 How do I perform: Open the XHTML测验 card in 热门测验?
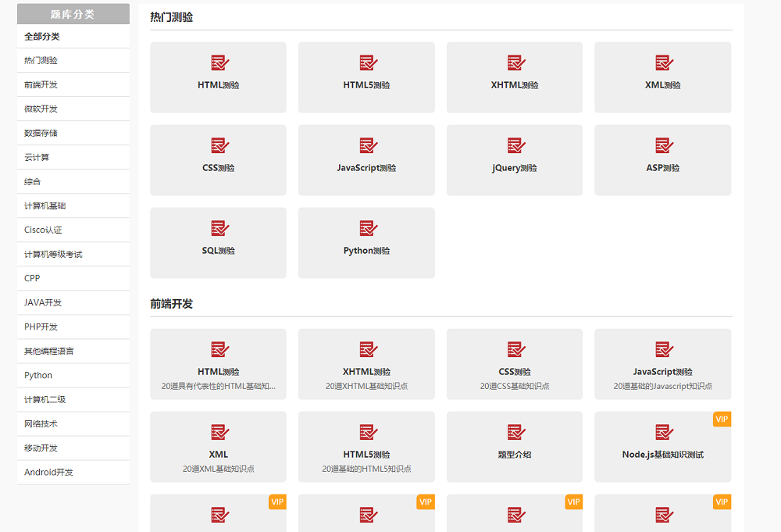coord(515,77)
